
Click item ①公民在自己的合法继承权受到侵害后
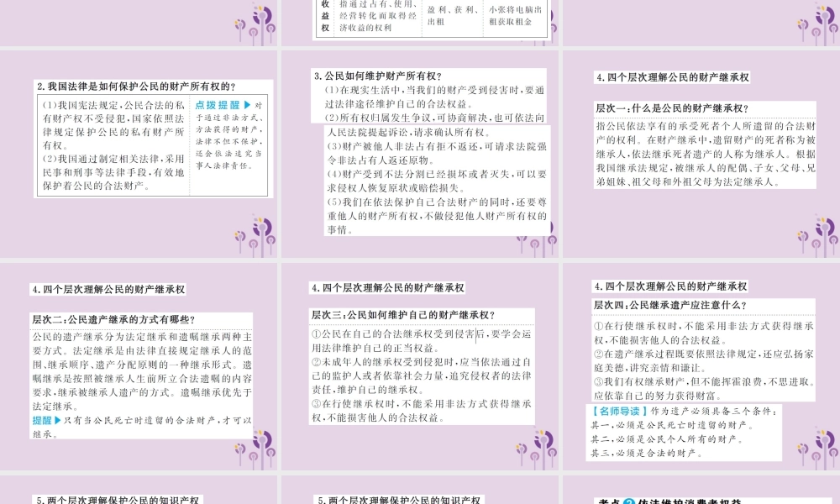421,341
